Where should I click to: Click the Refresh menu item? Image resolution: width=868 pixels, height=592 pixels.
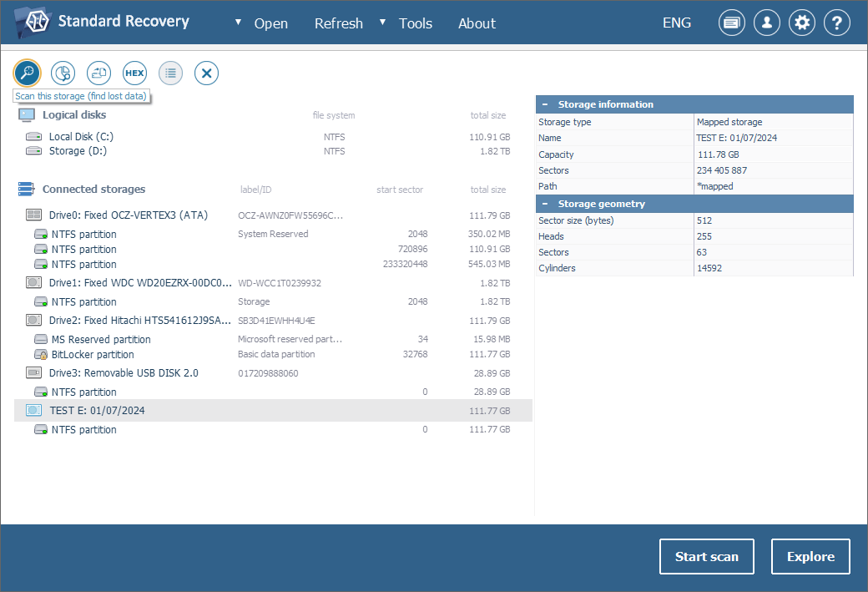(338, 23)
